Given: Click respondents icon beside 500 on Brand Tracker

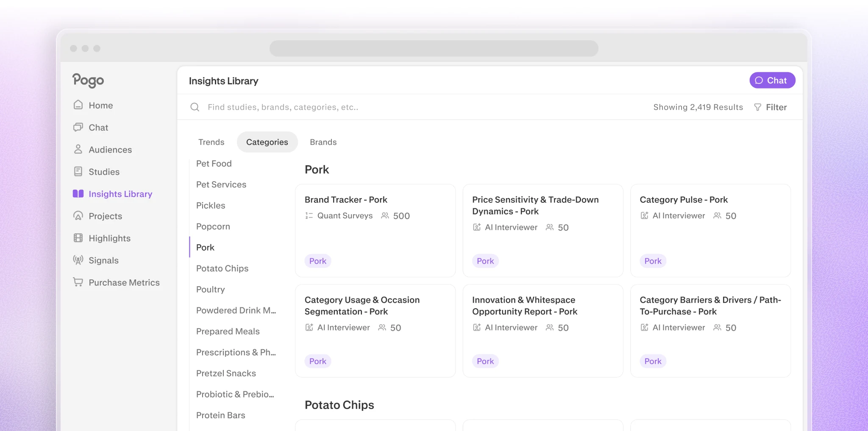Looking at the screenshot, I should (385, 215).
